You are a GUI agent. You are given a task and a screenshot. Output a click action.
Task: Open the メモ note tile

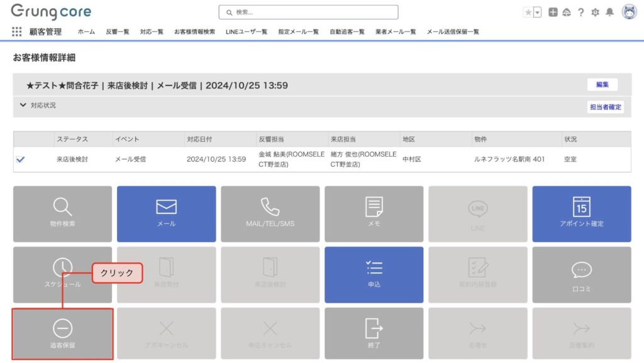pos(374,214)
